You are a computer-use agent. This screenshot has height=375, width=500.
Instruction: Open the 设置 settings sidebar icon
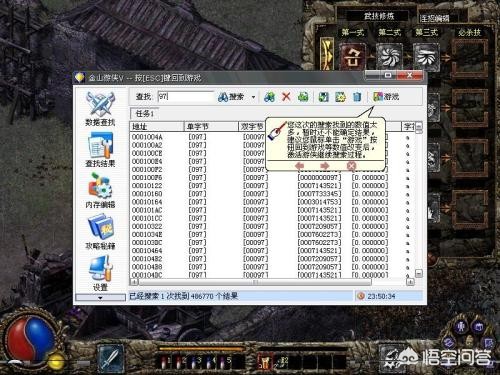click(x=100, y=273)
